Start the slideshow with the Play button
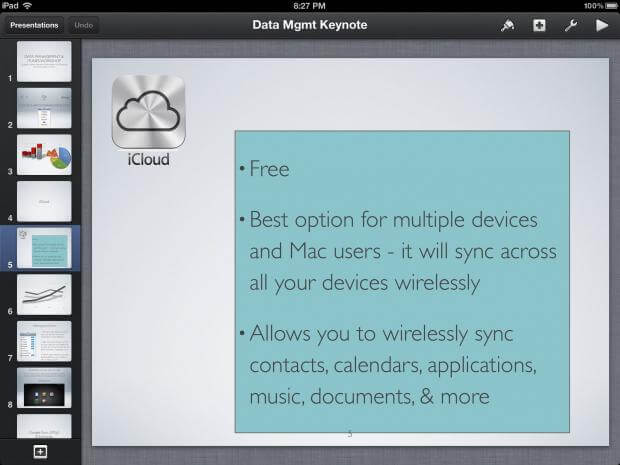Image resolution: width=620 pixels, height=465 pixels. 602,25
